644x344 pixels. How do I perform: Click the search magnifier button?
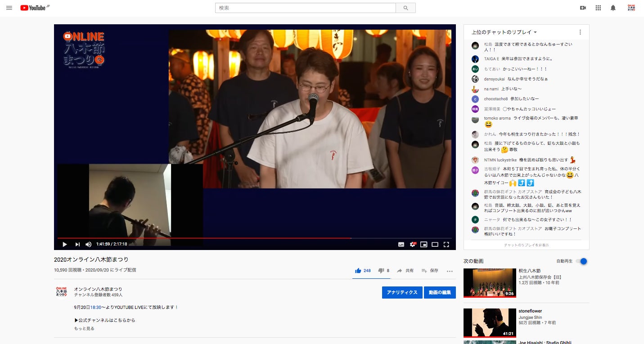pyautogui.click(x=405, y=8)
